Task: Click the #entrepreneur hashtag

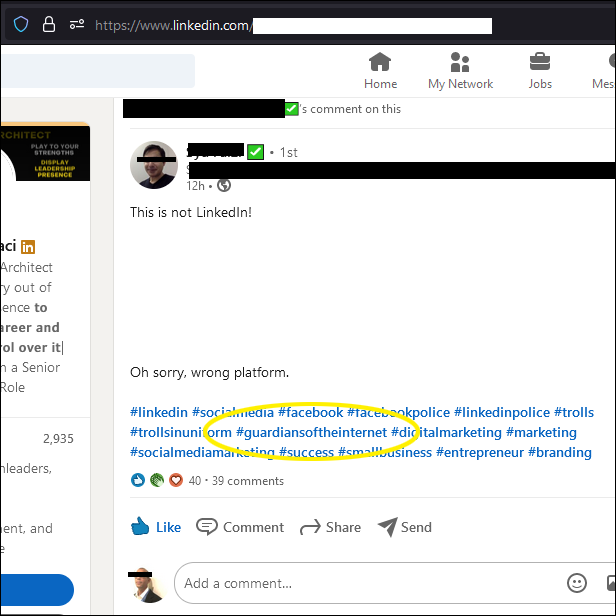Action: pos(480,452)
